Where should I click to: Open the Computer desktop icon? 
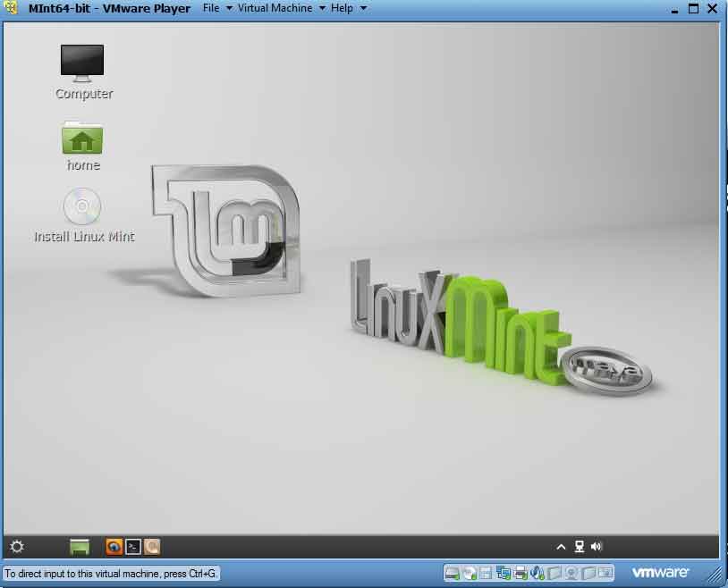[83, 71]
